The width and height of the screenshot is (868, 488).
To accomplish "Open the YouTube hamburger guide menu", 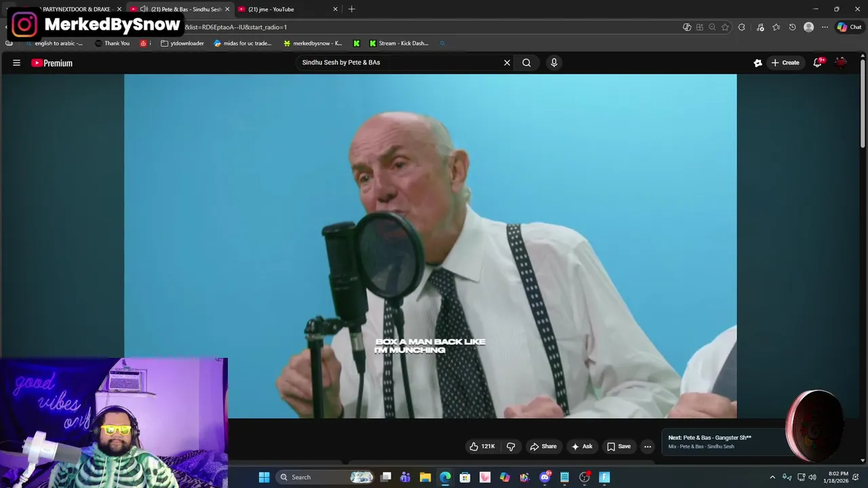I will click(16, 63).
